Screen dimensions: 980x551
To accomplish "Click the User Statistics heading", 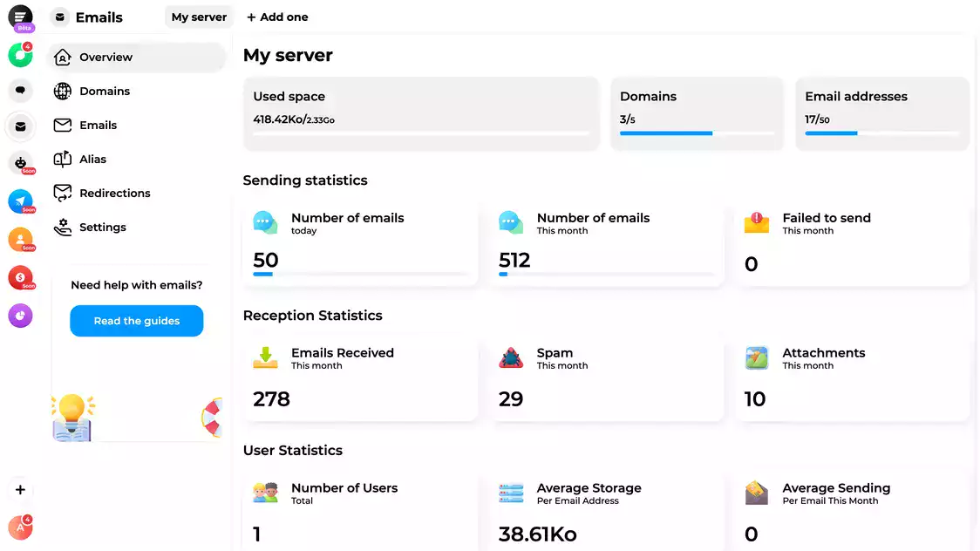I will [x=292, y=451].
